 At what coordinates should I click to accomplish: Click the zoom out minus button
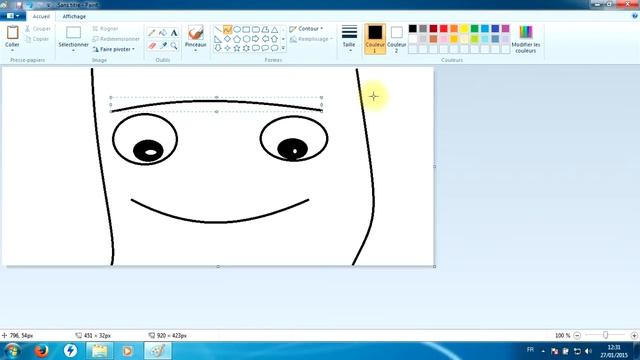pos(577,336)
